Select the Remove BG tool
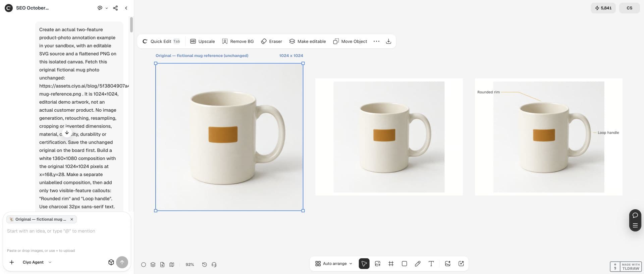644x274 pixels. click(x=238, y=41)
